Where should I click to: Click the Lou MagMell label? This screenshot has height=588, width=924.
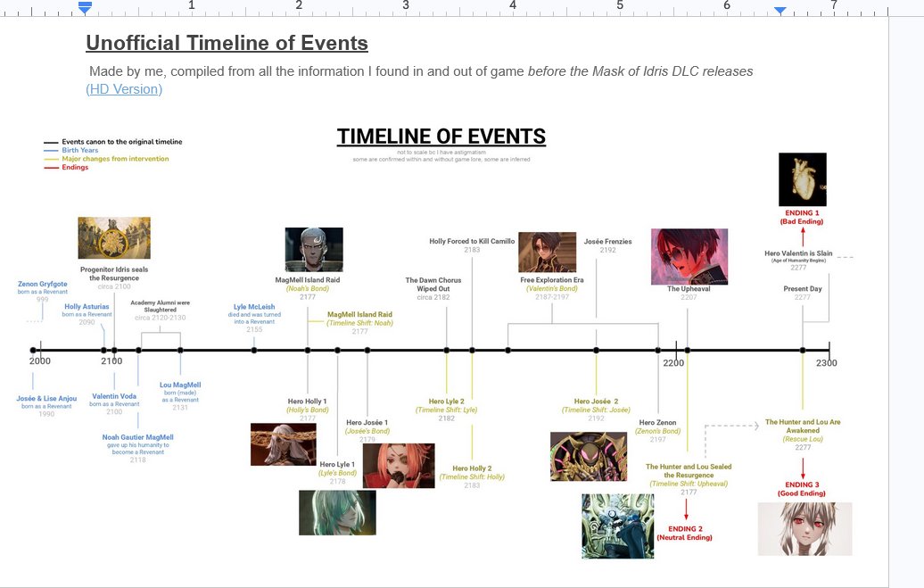click(180, 396)
